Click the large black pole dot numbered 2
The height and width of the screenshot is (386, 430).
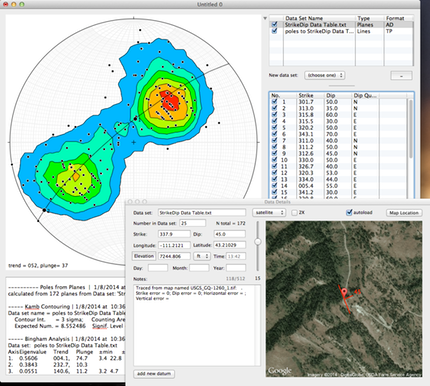[x=44, y=210]
